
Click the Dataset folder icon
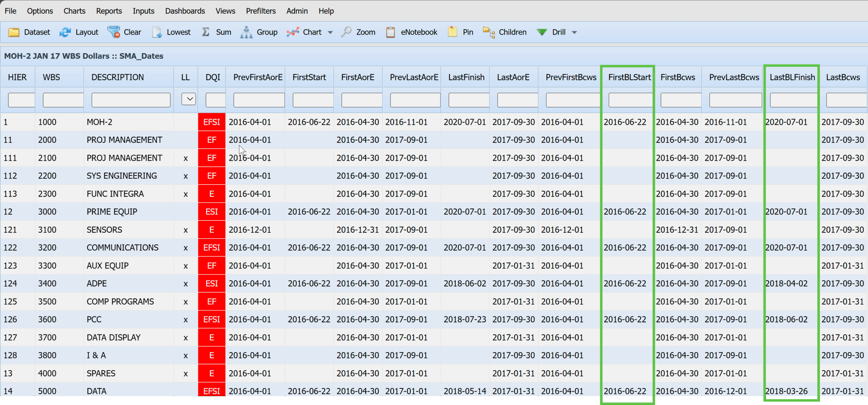click(14, 32)
